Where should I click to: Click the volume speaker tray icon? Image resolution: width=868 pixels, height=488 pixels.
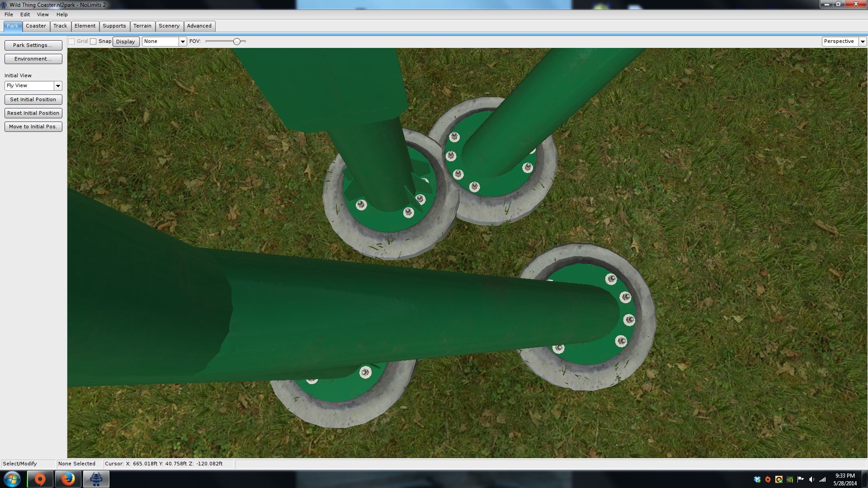(811, 479)
